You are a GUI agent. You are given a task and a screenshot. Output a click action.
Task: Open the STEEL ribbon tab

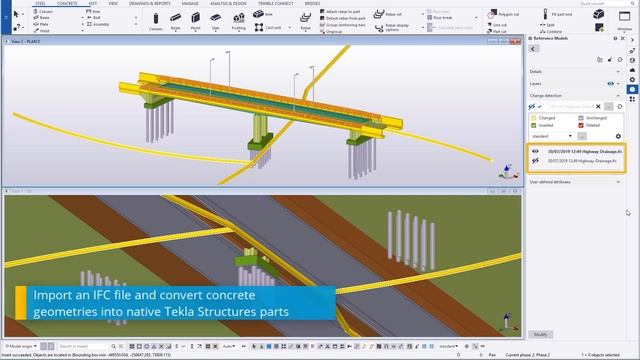point(40,3)
